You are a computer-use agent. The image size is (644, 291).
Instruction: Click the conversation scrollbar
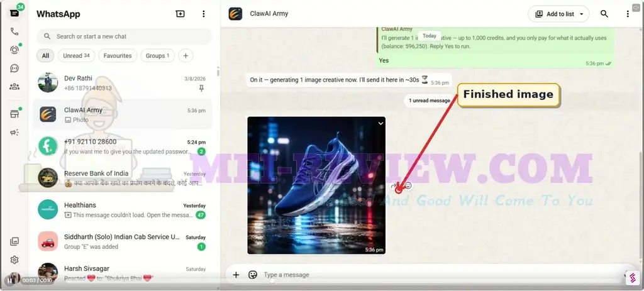click(640, 206)
